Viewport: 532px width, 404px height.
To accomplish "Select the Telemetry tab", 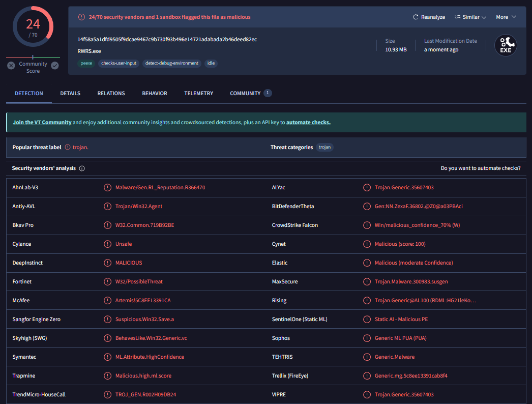I will point(198,93).
